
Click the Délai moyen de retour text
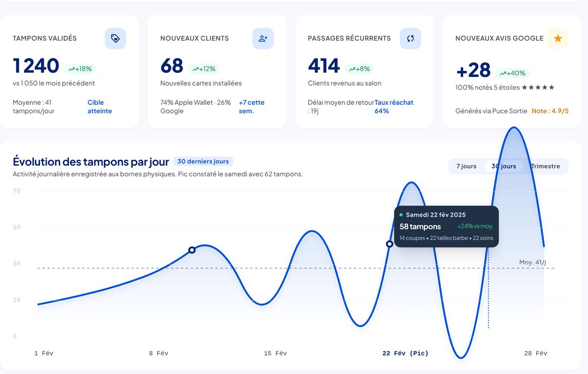pos(341,107)
